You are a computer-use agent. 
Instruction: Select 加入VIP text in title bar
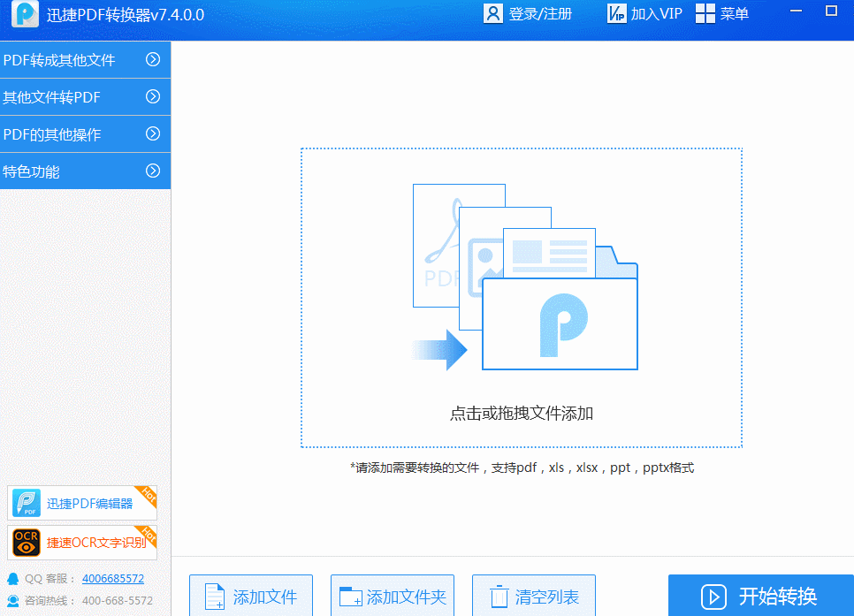[x=656, y=13]
